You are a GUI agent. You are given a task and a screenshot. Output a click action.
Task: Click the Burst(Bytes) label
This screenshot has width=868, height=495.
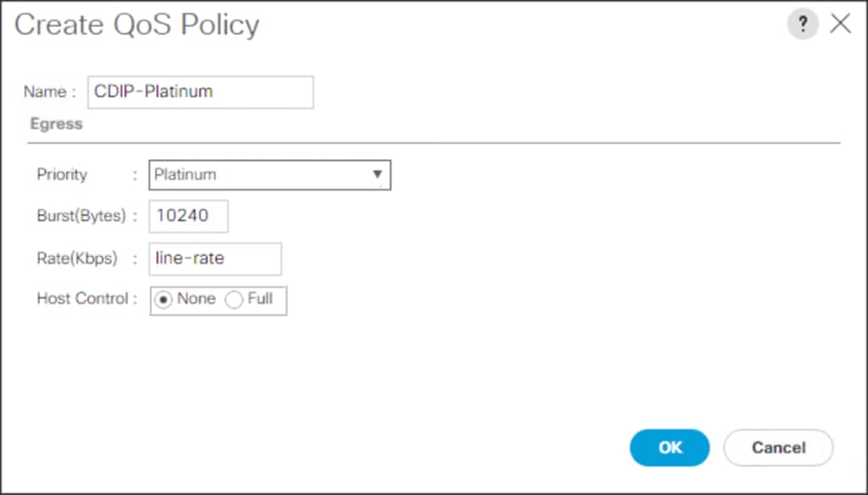[82, 216]
